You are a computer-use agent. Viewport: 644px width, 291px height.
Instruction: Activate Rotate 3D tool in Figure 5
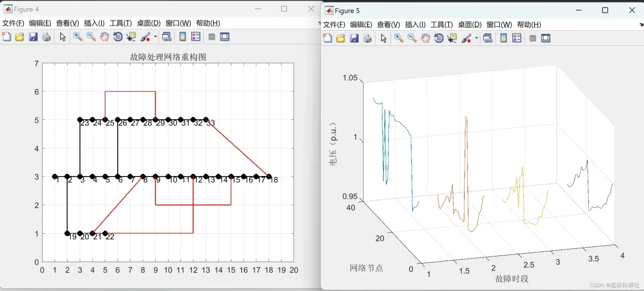(439, 38)
